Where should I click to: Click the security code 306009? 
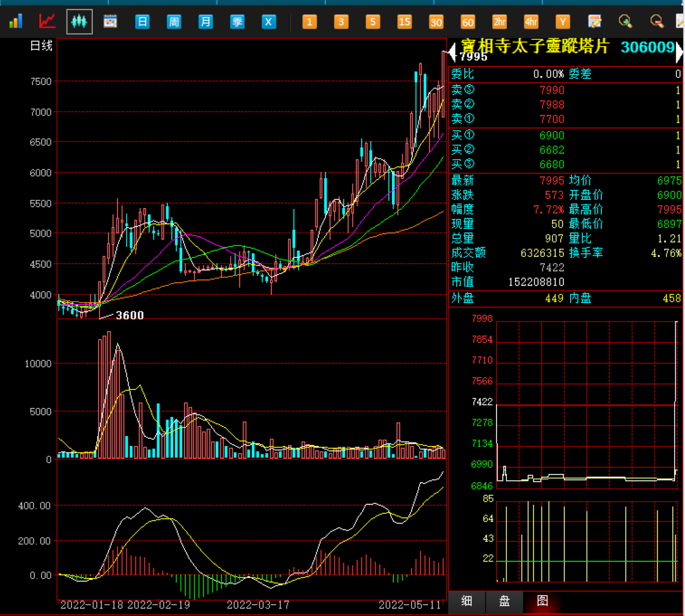[x=648, y=47]
